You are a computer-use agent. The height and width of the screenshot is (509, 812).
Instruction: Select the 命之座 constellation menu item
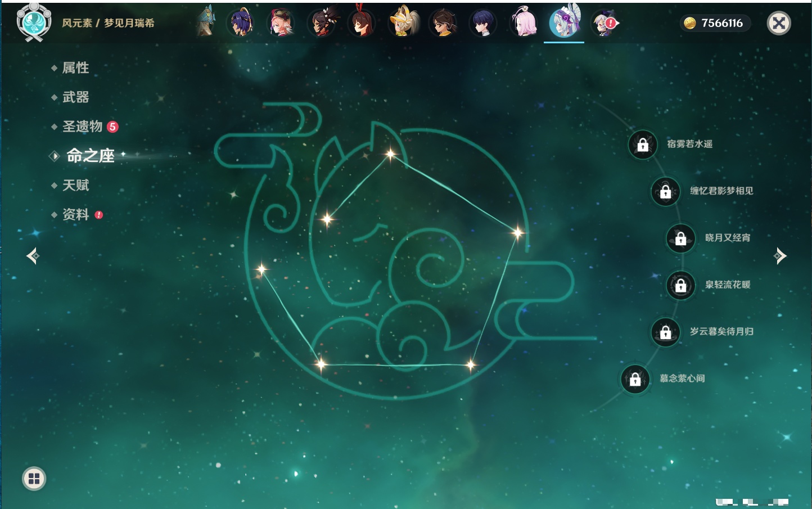coord(90,156)
